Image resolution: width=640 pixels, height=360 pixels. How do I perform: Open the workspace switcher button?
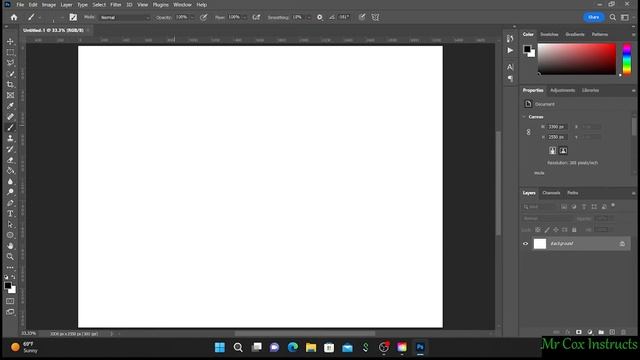point(625,17)
